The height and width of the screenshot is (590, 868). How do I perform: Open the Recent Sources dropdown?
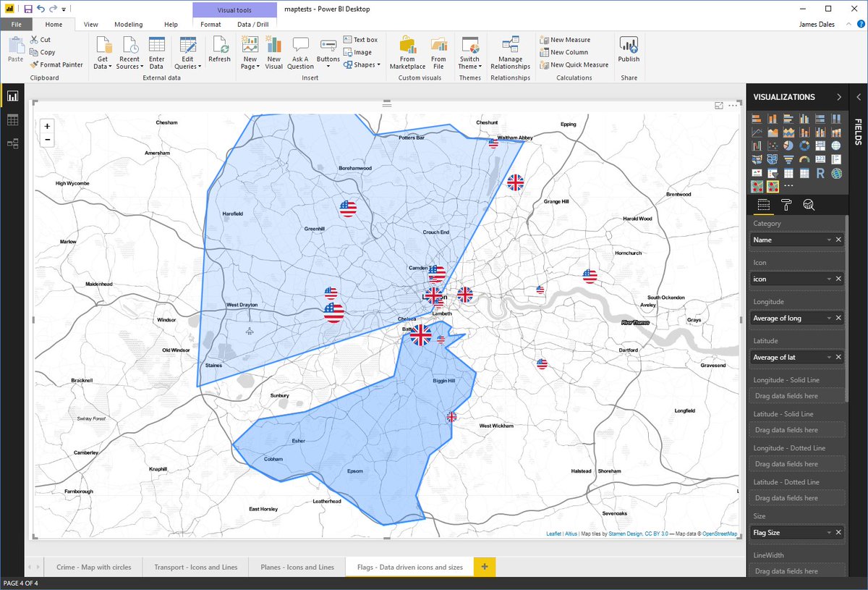click(129, 53)
